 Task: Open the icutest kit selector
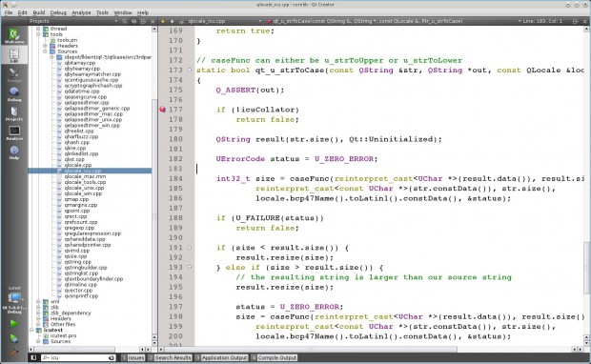(x=14, y=300)
